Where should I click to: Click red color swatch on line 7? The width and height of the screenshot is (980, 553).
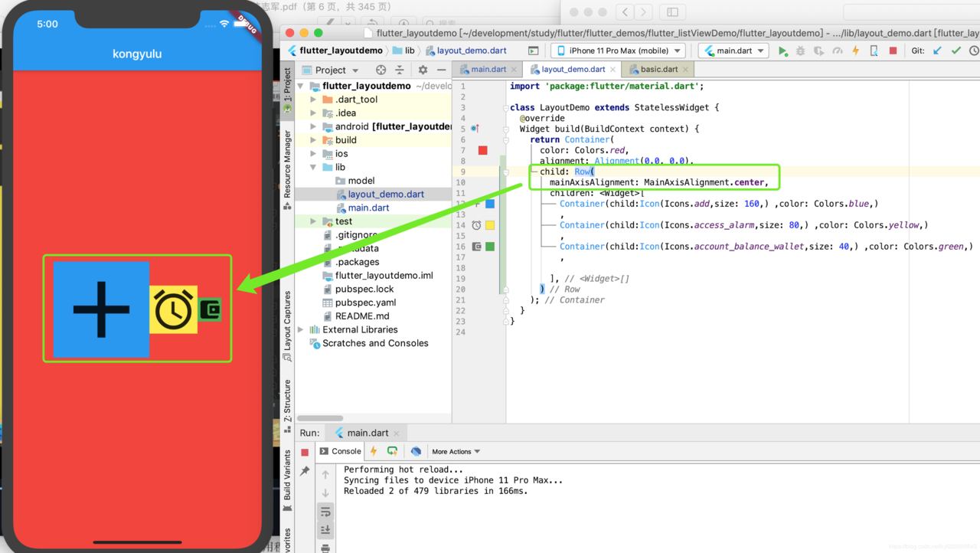(x=482, y=150)
